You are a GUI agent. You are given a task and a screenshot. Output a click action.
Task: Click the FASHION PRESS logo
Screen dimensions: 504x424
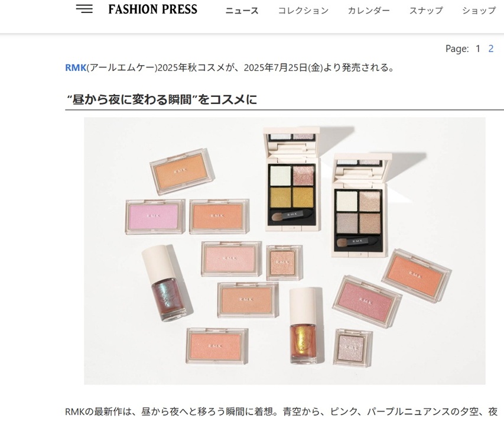pos(152,9)
